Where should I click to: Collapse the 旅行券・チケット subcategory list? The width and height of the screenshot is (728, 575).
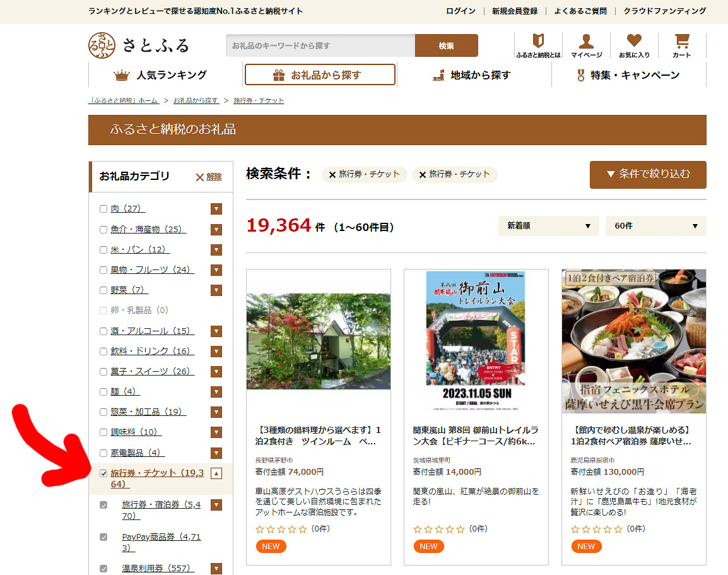coord(216,473)
